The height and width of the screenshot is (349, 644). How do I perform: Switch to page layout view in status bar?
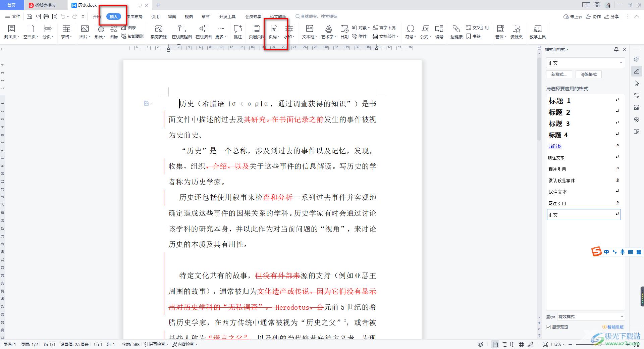[495, 344]
